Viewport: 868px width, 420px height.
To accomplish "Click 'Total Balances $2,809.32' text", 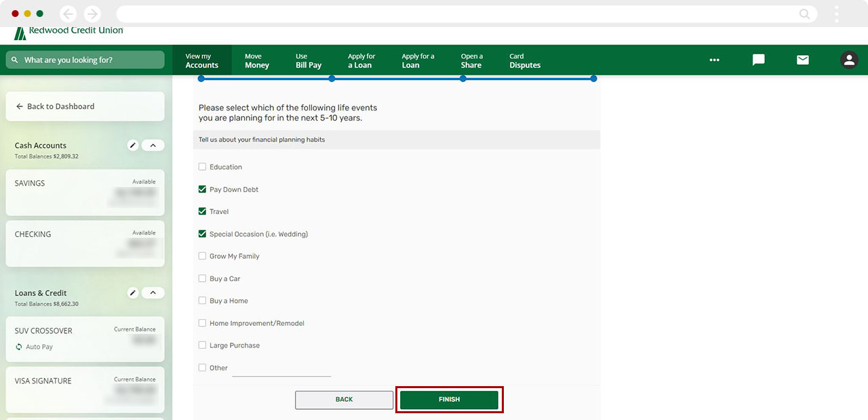I will pyautogui.click(x=47, y=156).
